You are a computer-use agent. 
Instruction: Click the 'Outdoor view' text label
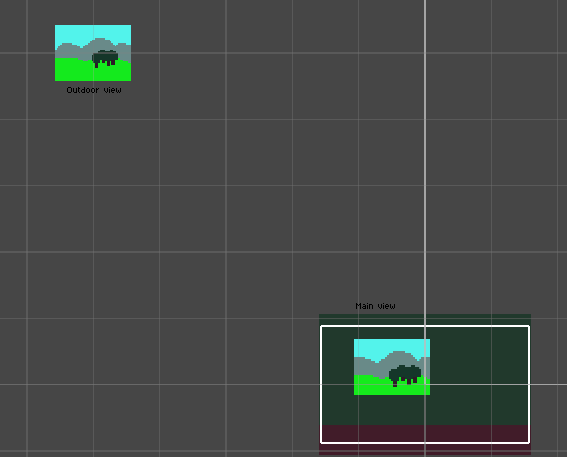coord(94,90)
